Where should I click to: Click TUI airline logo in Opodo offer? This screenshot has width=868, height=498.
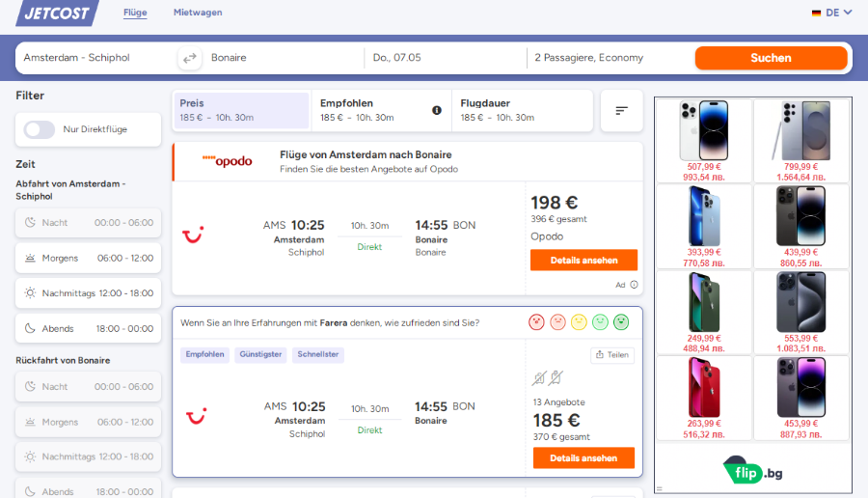pos(193,235)
